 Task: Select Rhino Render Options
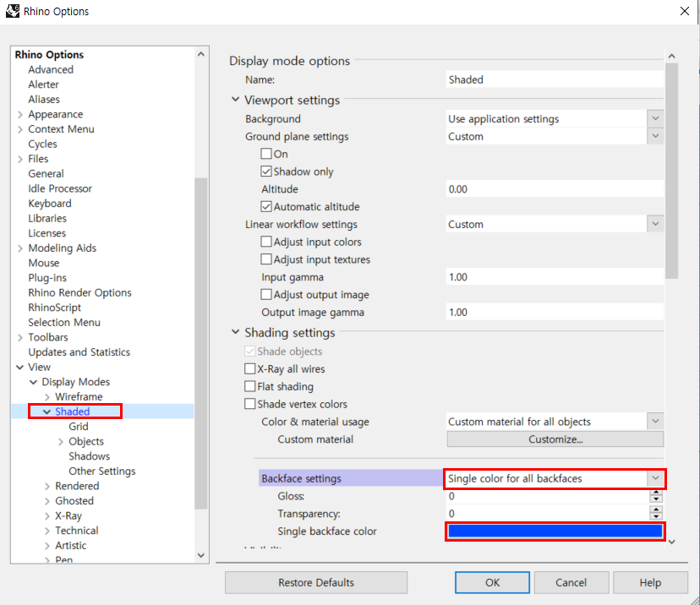80,292
